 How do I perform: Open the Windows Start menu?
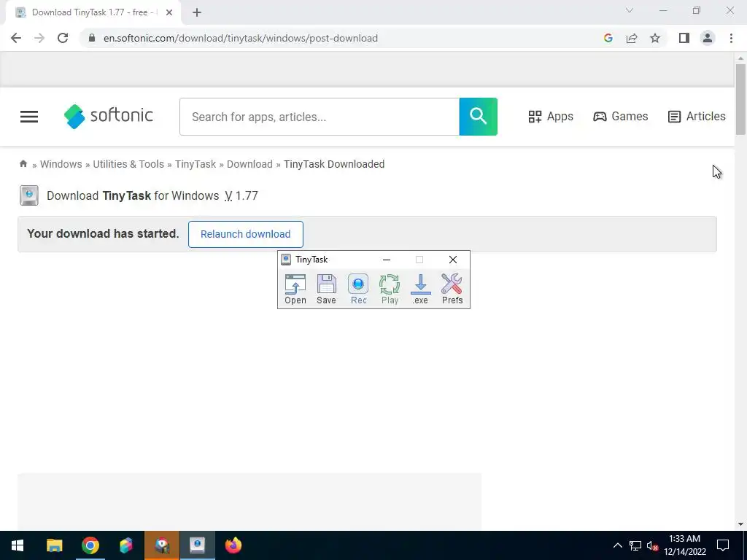tap(18, 545)
